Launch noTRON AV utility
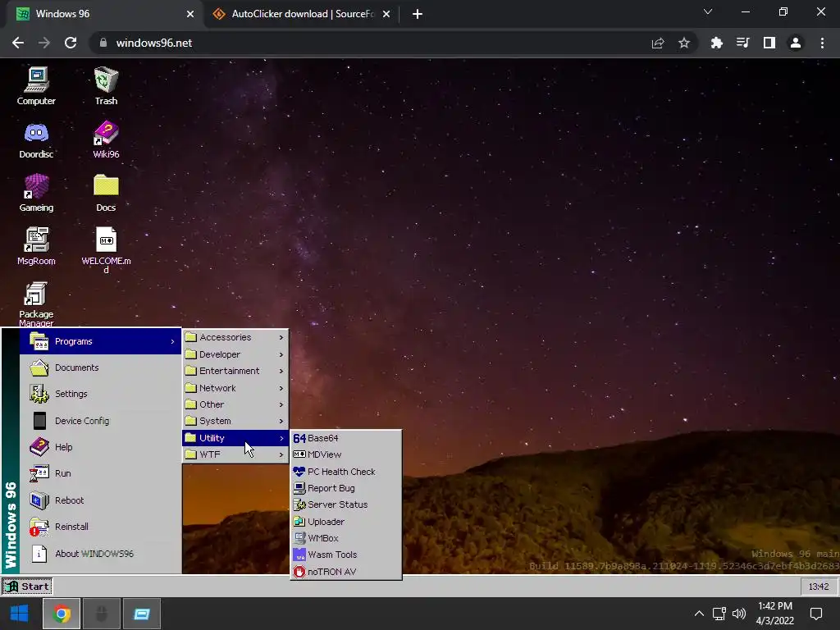This screenshot has height=630, width=840. [x=345, y=572]
